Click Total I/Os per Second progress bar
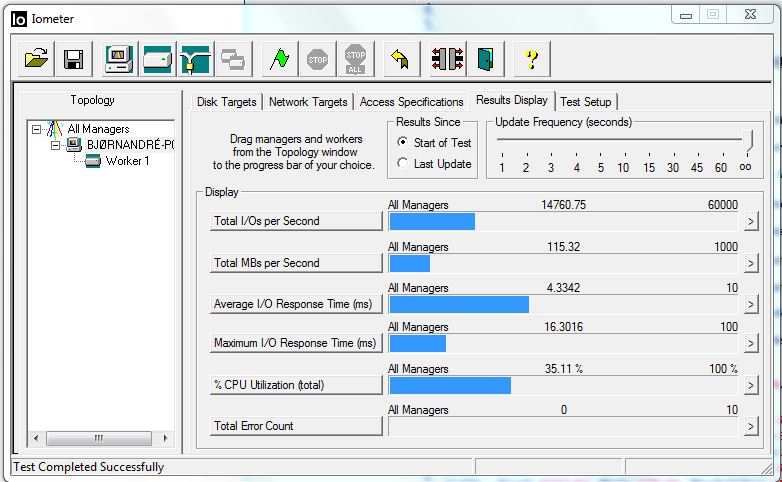This screenshot has height=482, width=782. 563,222
